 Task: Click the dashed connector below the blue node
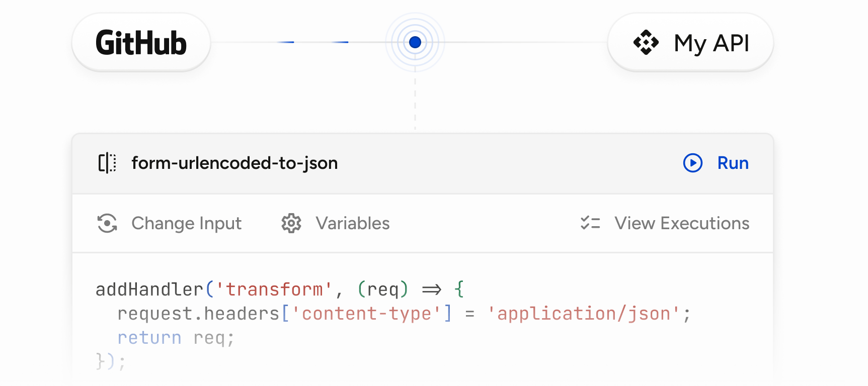click(x=415, y=103)
